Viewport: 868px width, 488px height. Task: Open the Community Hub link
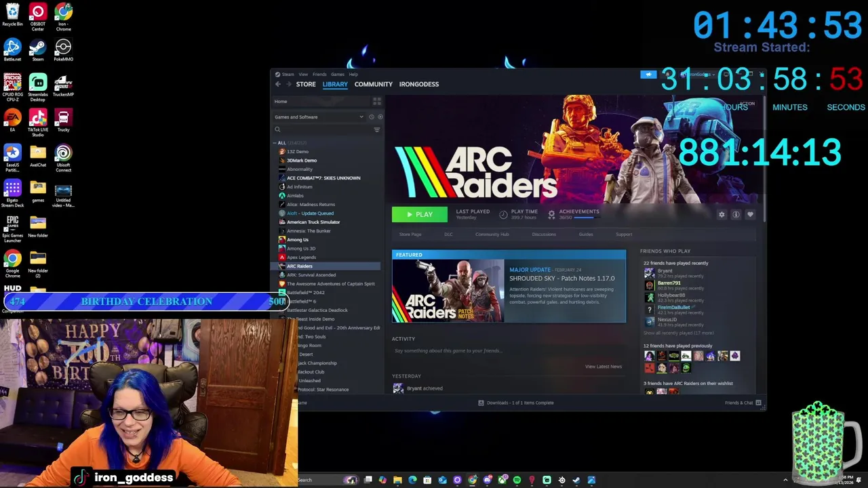click(x=492, y=235)
